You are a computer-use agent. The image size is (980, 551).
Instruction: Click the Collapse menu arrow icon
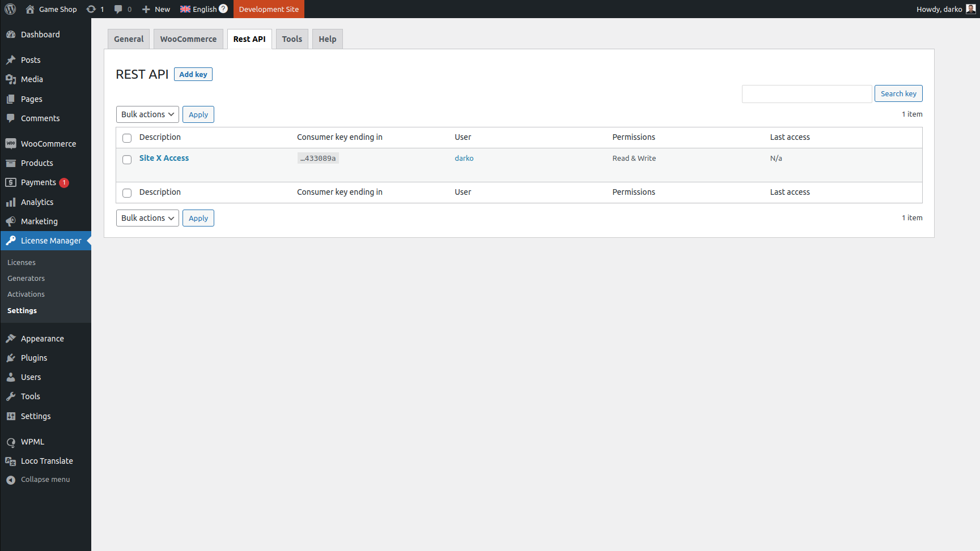[11, 480]
